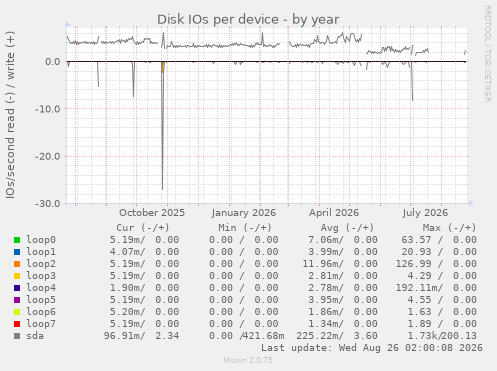Click the loop1 device label
Viewport: 497px width, 371px height.
[x=41, y=252]
